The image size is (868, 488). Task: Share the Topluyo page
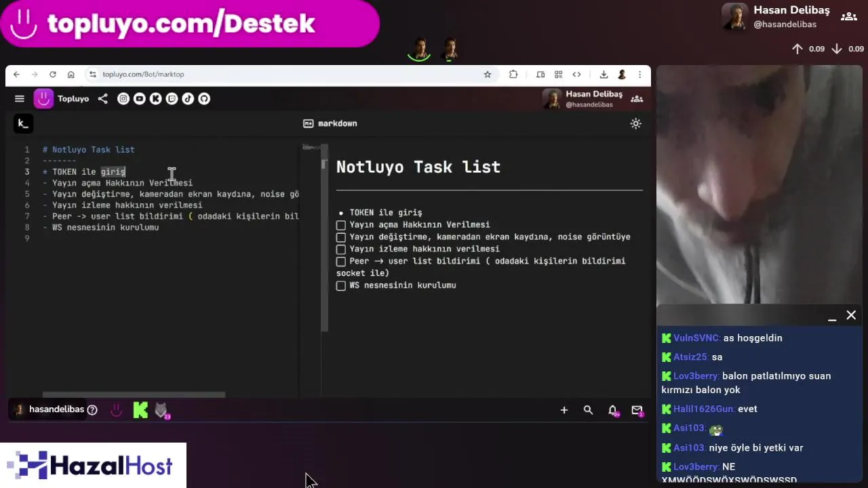[x=102, y=99]
